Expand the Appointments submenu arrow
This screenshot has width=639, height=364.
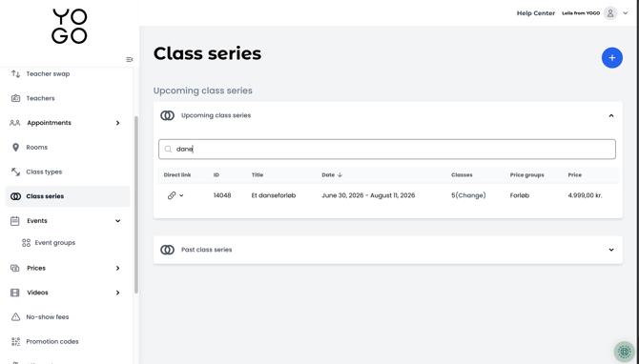(117, 123)
